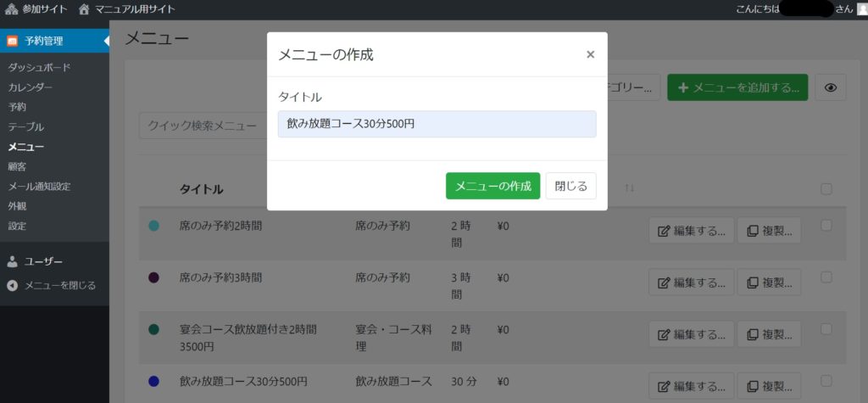Click the マニュアル用サイト home icon

84,9
